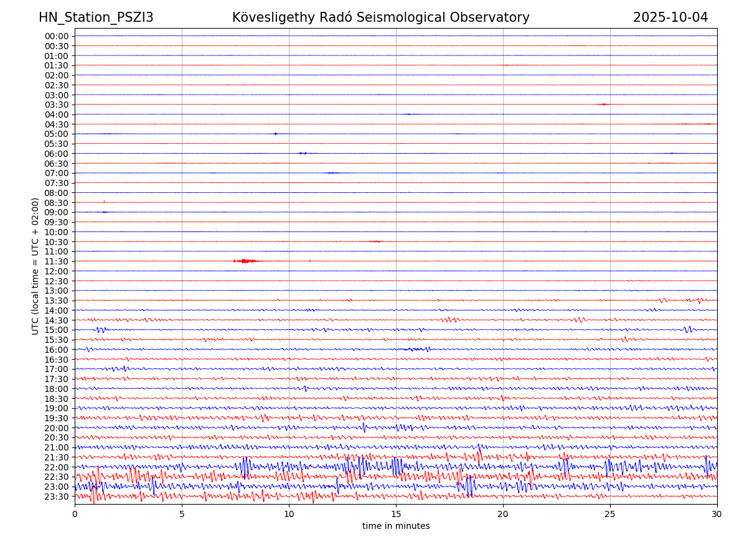The image size is (747, 560).
Task: Click the vertical UTC local time axis label
Action: [x=35, y=266]
